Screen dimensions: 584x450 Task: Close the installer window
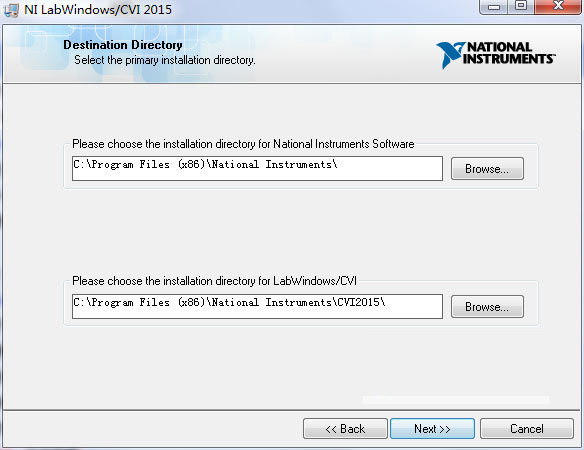pos(558,6)
